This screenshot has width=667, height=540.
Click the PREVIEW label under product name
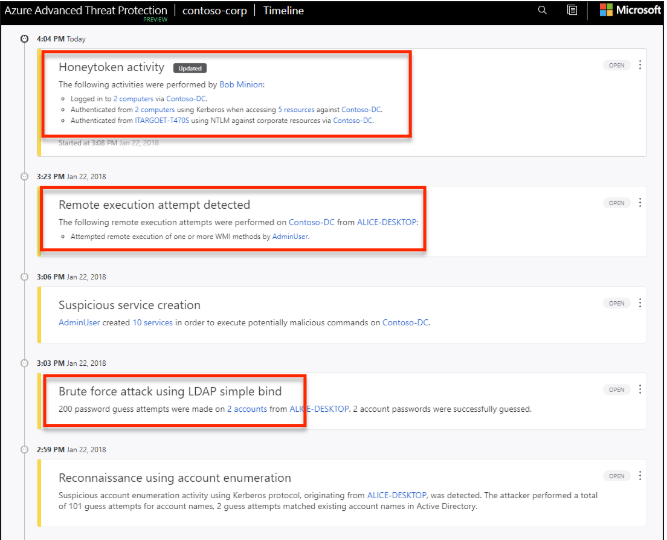(x=156, y=20)
